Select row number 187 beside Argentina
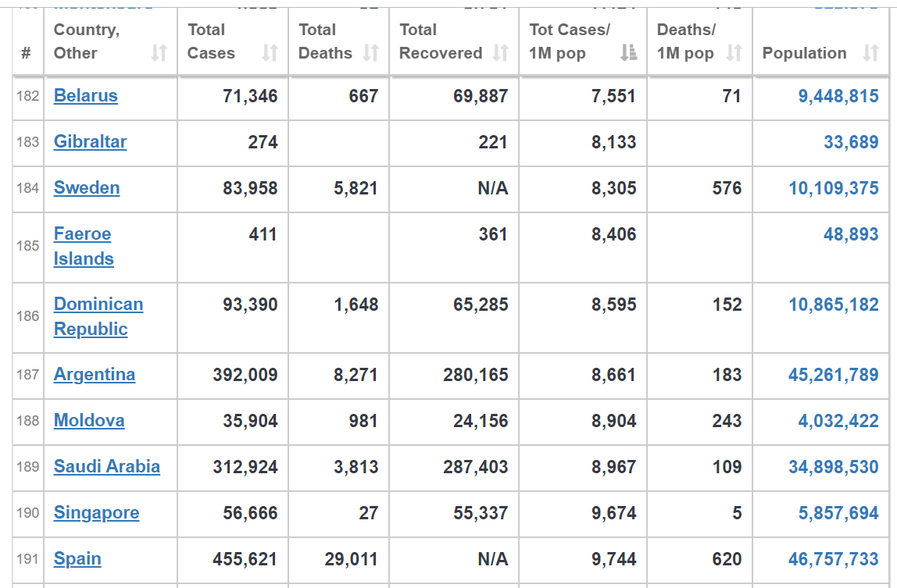Screen dimensions: 897x588 27,375
